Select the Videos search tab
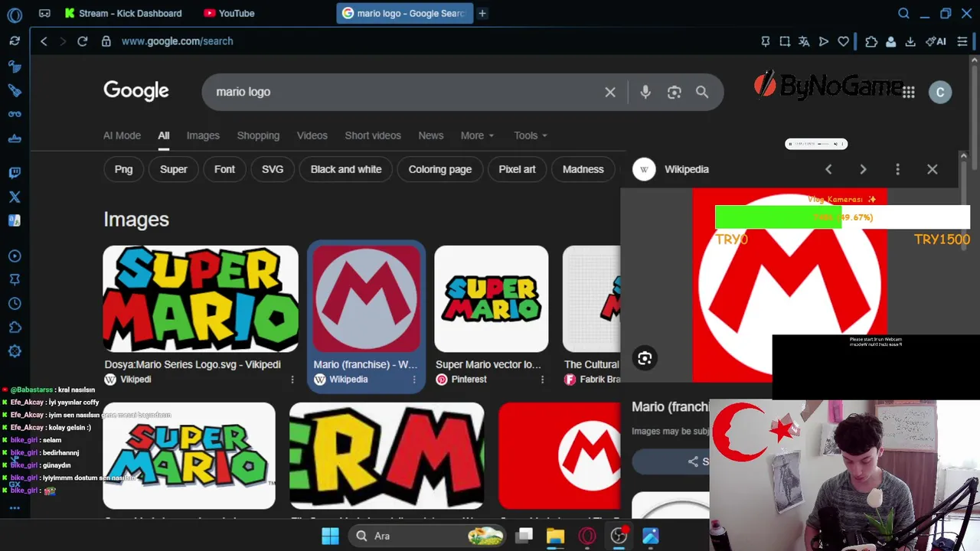The width and height of the screenshot is (980, 551). coord(312,135)
